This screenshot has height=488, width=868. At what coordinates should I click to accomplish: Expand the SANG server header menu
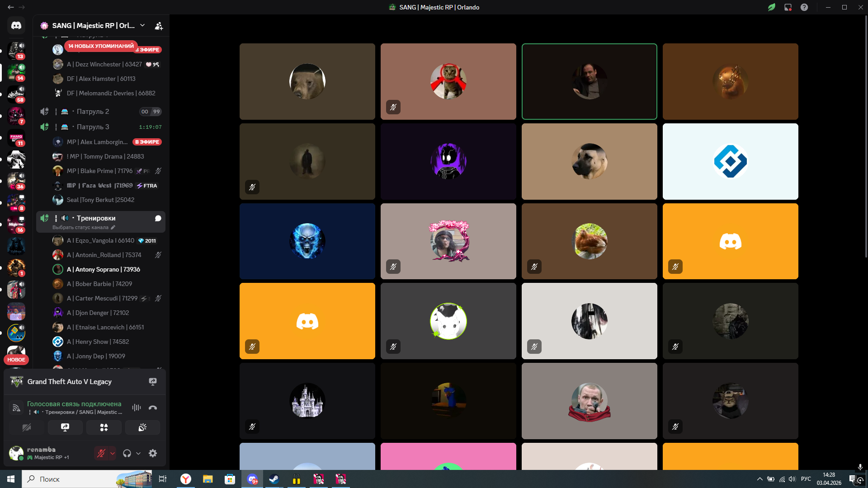coord(142,26)
